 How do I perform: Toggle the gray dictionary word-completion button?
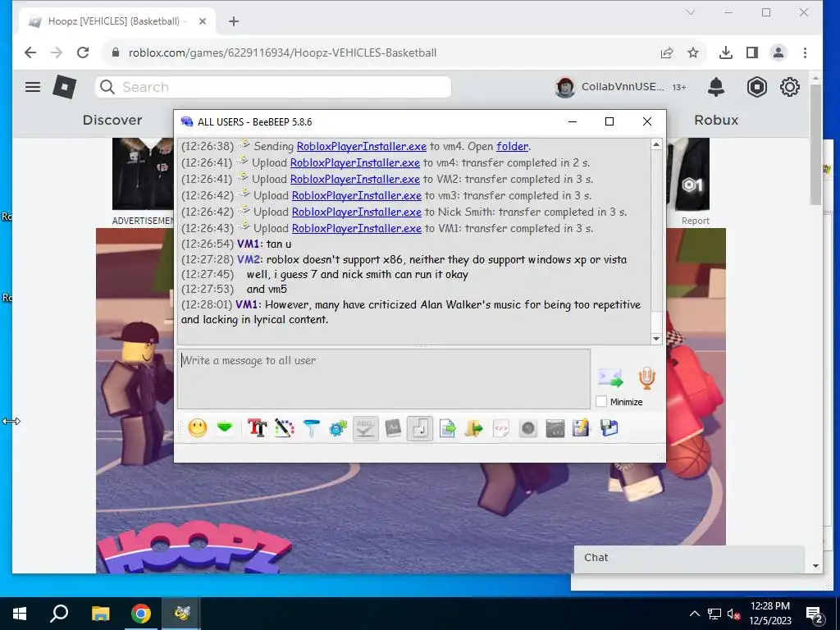pyautogui.click(x=393, y=428)
